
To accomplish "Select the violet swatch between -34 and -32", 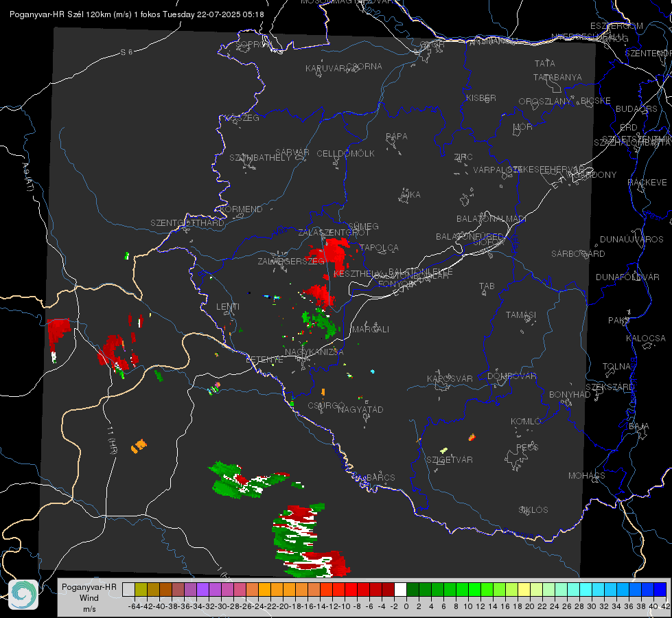I will [x=202, y=590].
